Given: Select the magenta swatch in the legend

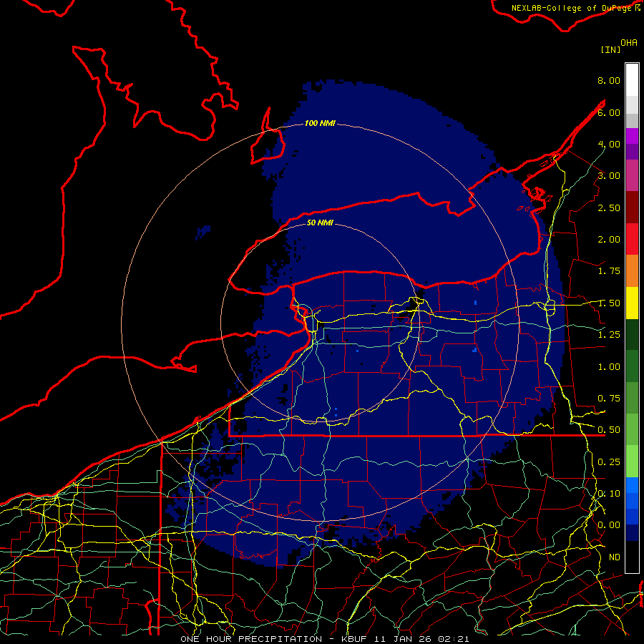Looking at the screenshot, I should (632, 136).
